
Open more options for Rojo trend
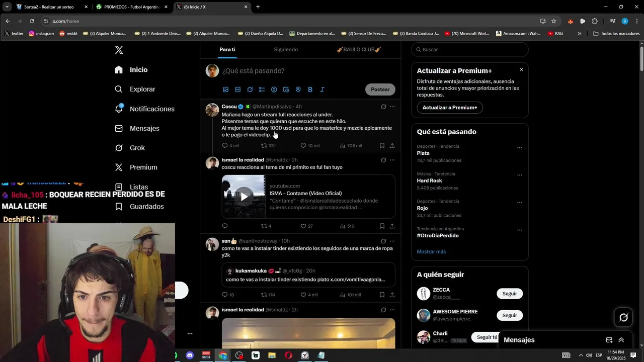520,203
